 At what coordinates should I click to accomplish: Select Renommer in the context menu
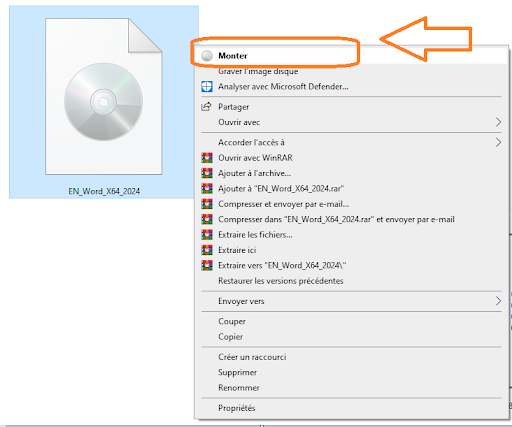[x=351, y=388]
